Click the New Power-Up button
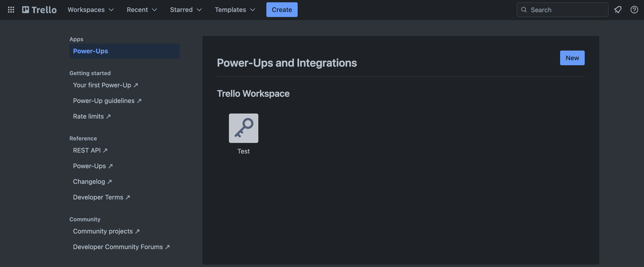This screenshot has height=267, width=644. click(x=572, y=58)
